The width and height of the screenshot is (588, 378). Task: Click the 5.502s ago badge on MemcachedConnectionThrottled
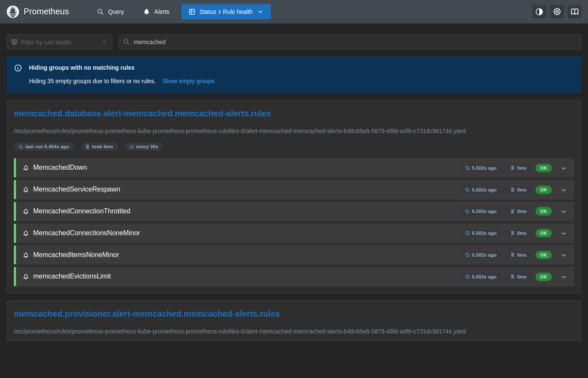[x=481, y=211]
